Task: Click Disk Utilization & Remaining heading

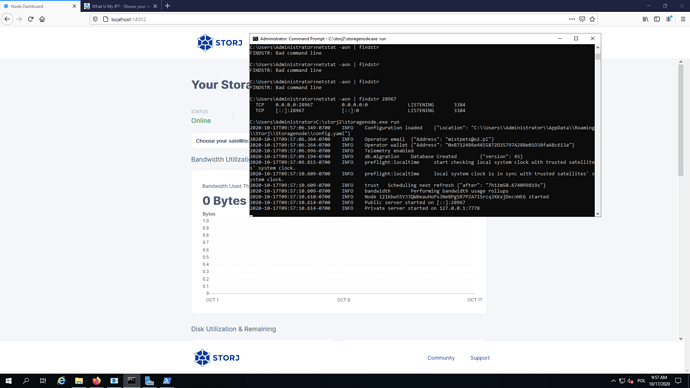Action: [233, 329]
